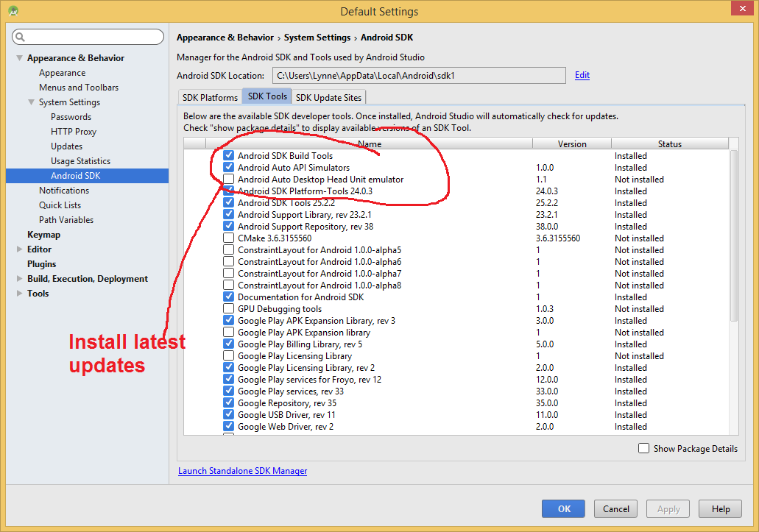Open the SDK Update Sites tab
Screen dimensions: 759x532
[328, 97]
